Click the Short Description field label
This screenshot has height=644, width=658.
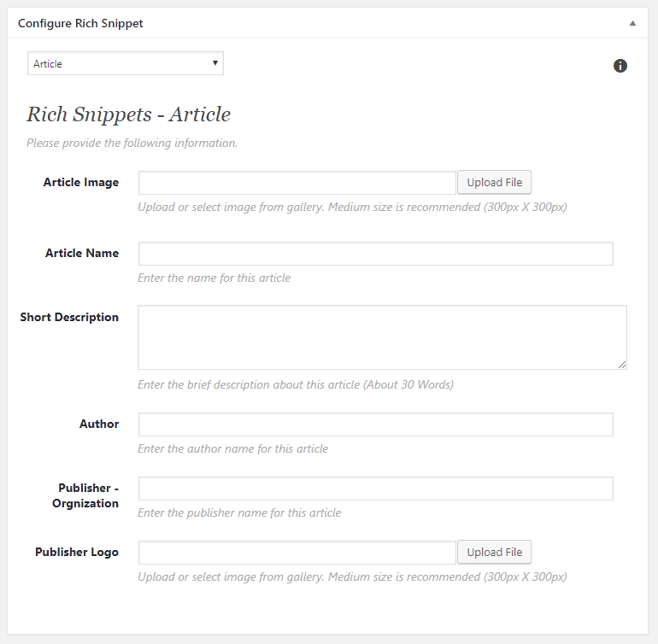[69, 317]
